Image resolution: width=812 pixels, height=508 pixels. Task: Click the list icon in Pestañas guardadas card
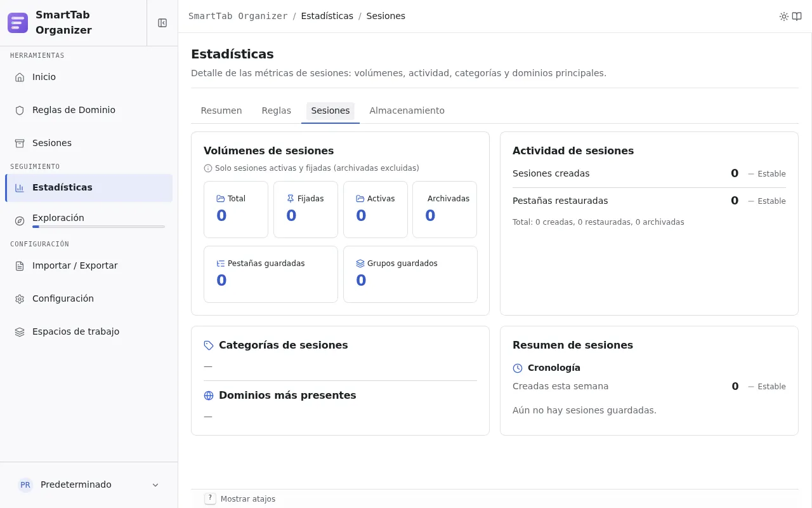pyautogui.click(x=221, y=264)
